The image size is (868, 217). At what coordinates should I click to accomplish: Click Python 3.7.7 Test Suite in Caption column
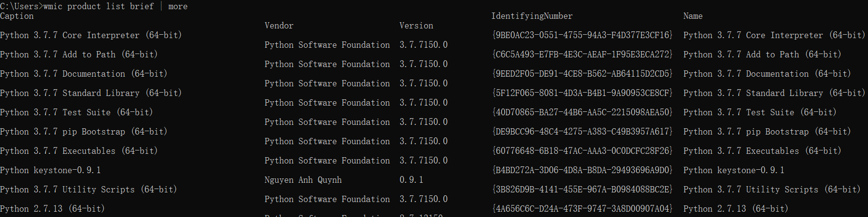click(x=76, y=112)
